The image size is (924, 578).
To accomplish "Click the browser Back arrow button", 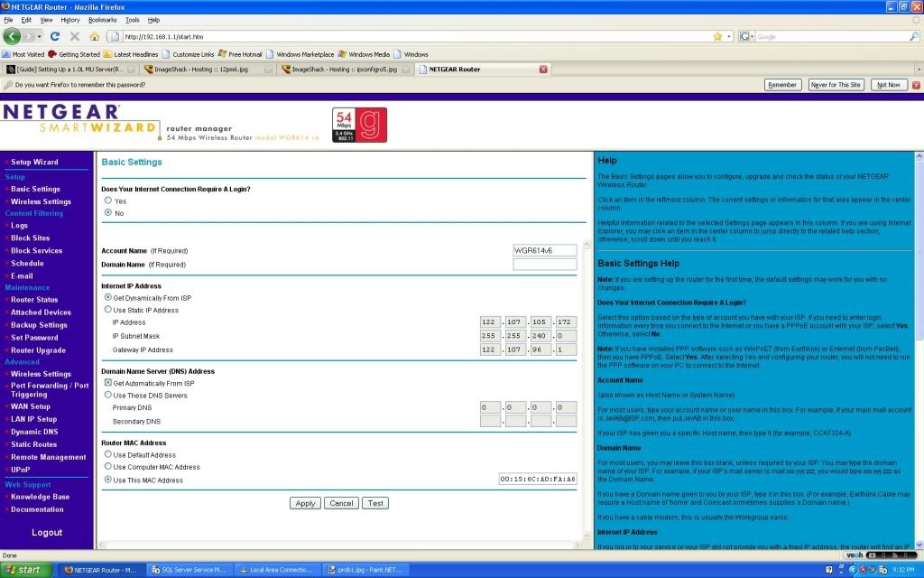I will point(13,36).
